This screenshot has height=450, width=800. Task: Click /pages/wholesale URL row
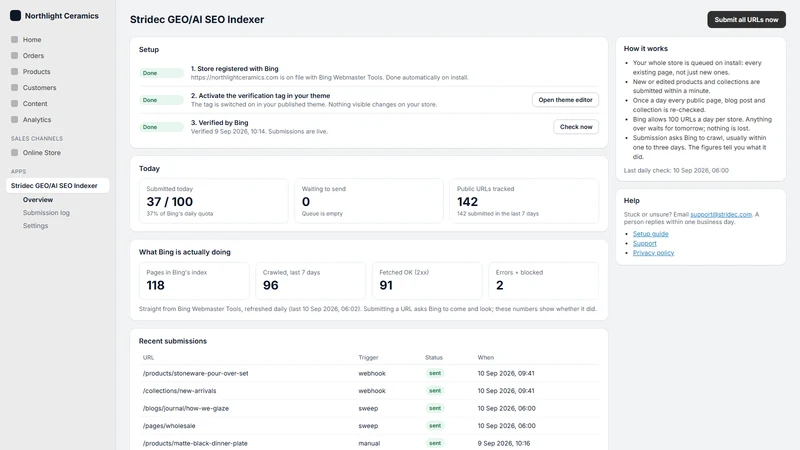click(x=369, y=426)
